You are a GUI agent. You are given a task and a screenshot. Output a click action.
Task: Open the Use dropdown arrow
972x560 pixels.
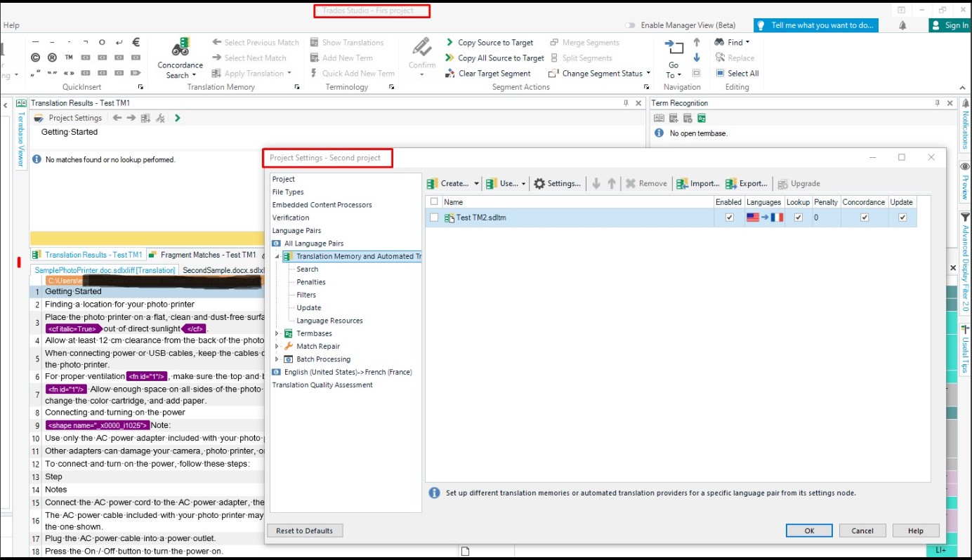pyautogui.click(x=523, y=184)
